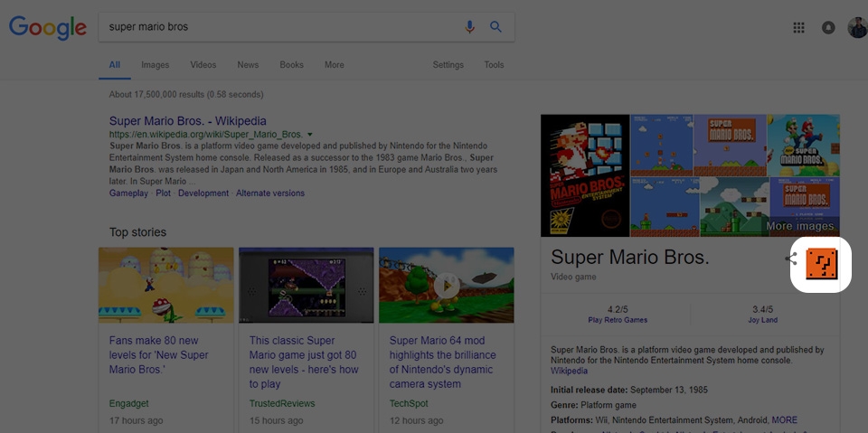Open the Wikipedia link in panel description
The height and width of the screenshot is (433, 868).
click(569, 371)
